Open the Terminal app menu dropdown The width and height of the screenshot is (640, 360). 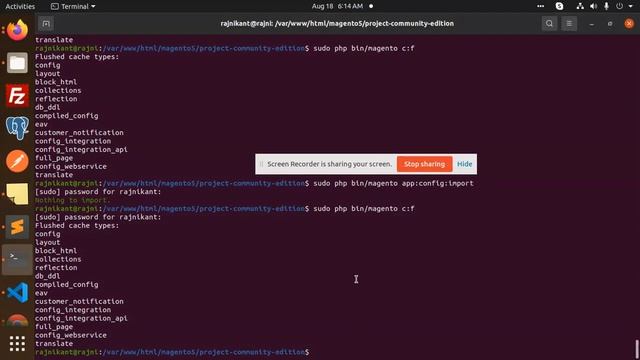(x=73, y=6)
